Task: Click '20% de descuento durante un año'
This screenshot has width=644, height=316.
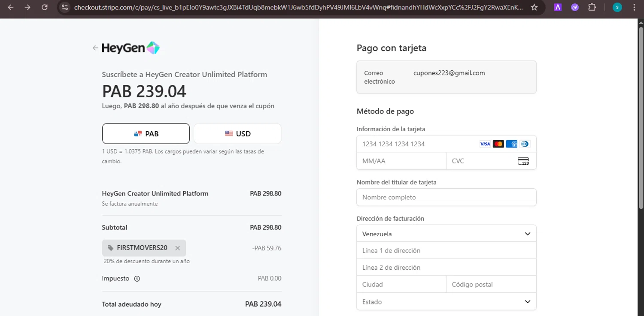Action: [x=146, y=261]
